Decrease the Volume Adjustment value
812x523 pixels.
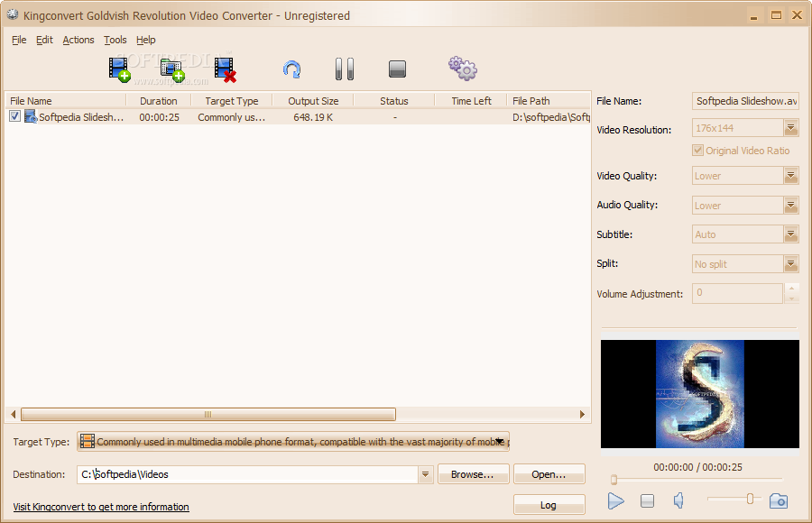(x=791, y=298)
